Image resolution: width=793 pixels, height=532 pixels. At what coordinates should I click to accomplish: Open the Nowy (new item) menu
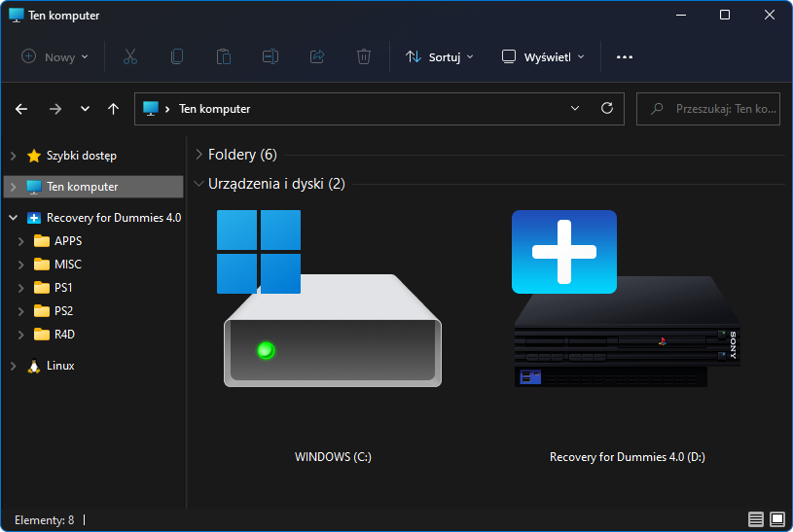[54, 57]
